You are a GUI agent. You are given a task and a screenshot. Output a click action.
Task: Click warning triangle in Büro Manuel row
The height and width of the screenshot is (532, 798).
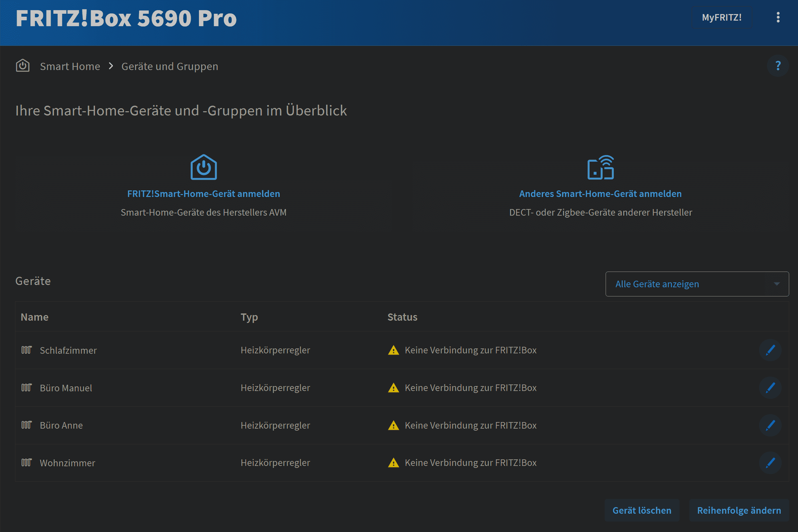coord(394,388)
